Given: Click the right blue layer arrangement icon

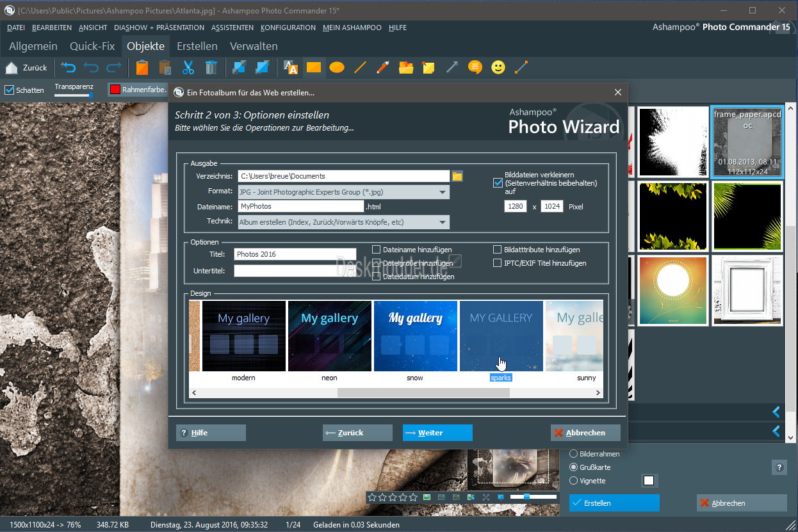Looking at the screenshot, I should pyautogui.click(x=262, y=67).
